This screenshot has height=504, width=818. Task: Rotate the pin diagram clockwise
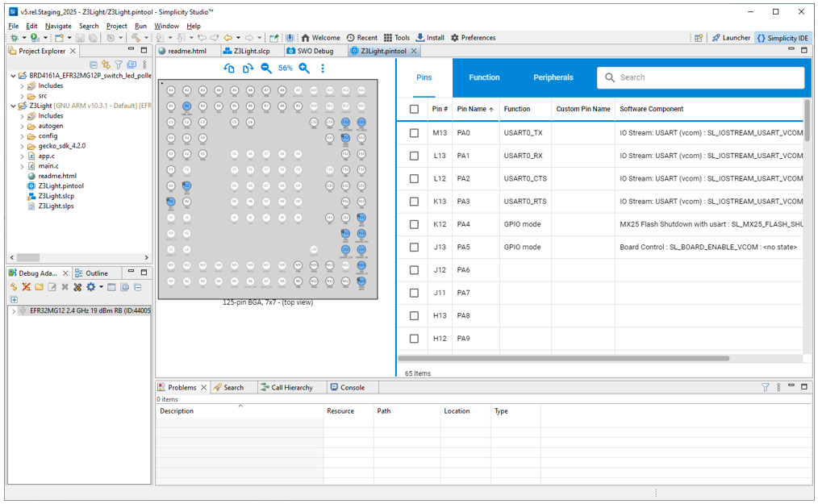[x=248, y=69]
